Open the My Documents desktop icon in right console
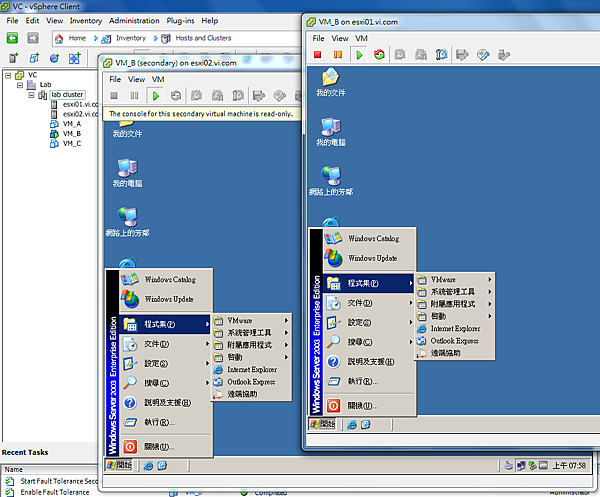The image size is (600, 497). (x=327, y=80)
